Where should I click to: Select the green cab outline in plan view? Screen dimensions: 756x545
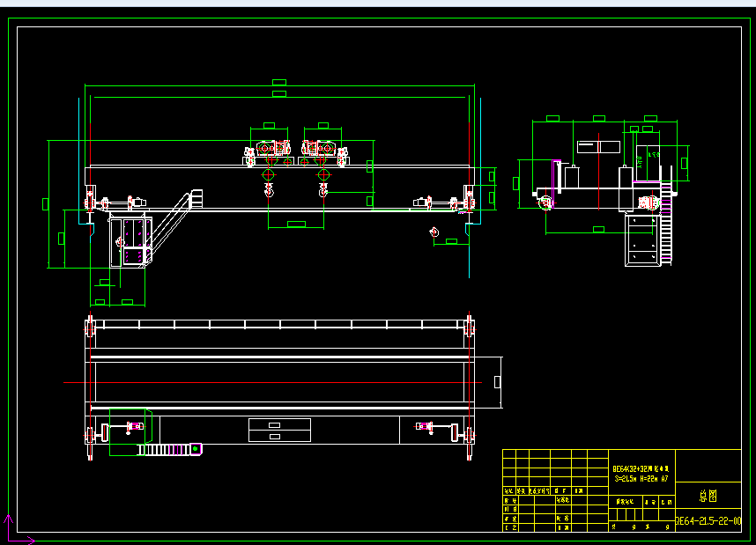[130, 431]
